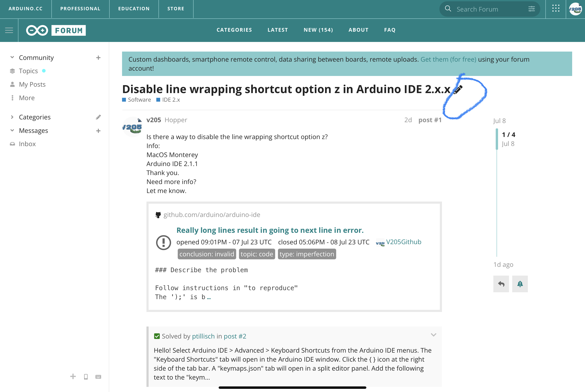Click the reply arrow button in timeline
The image size is (585, 392).
501,284
